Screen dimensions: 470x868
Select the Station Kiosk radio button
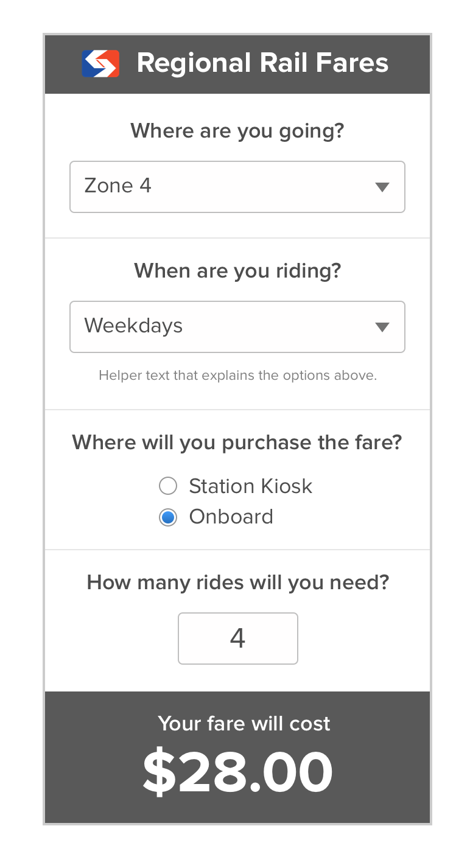point(167,486)
